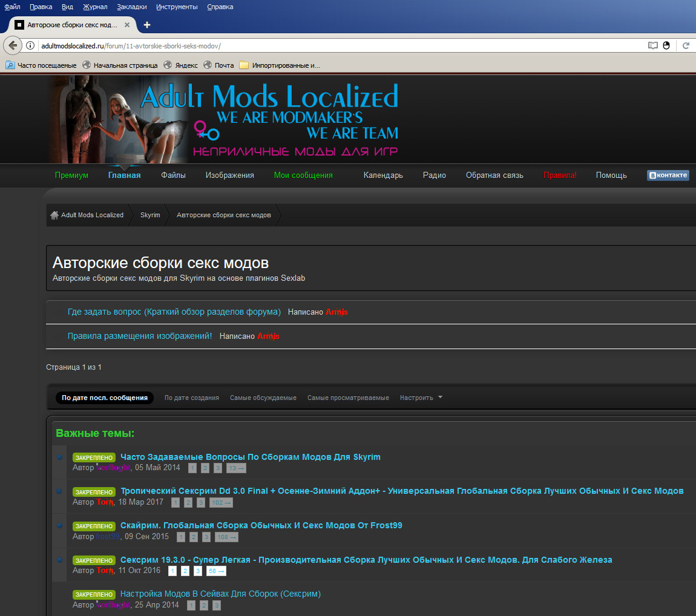This screenshot has height=616, width=696.
Task: Expand the Настроить dropdown
Action: [x=421, y=398]
